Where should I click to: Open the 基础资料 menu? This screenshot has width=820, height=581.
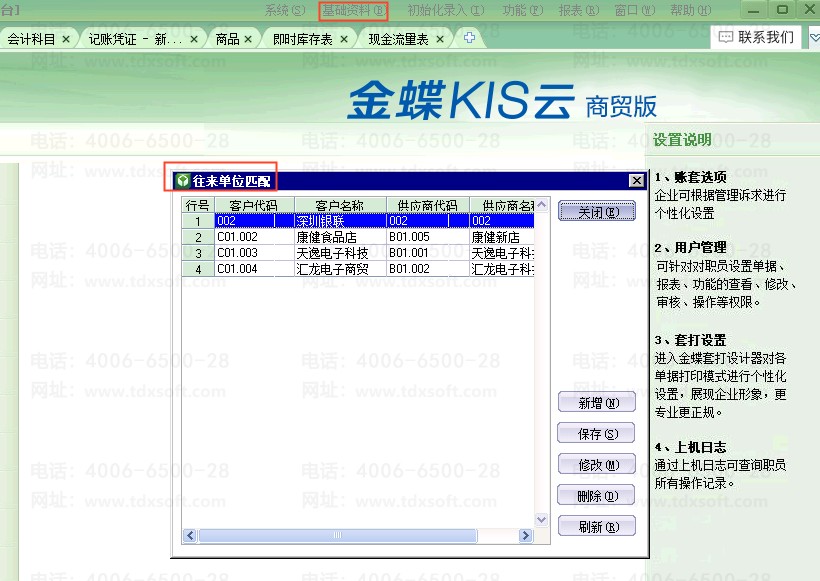(x=353, y=11)
